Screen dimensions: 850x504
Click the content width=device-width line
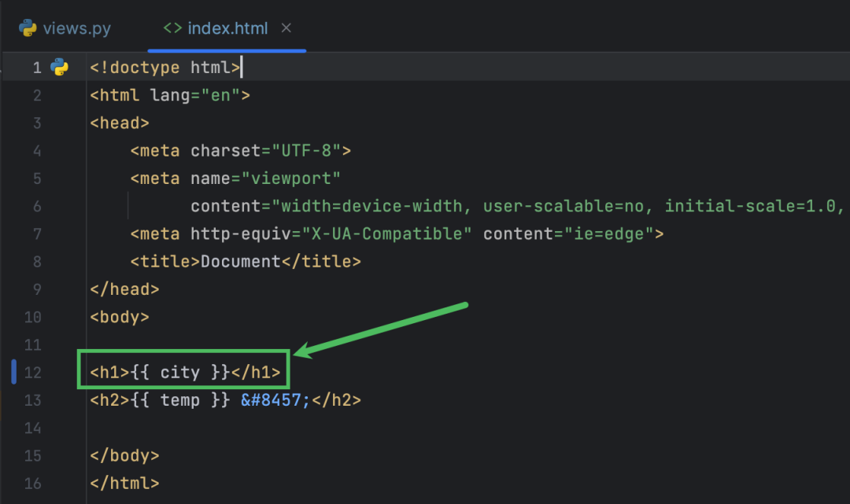(518, 206)
